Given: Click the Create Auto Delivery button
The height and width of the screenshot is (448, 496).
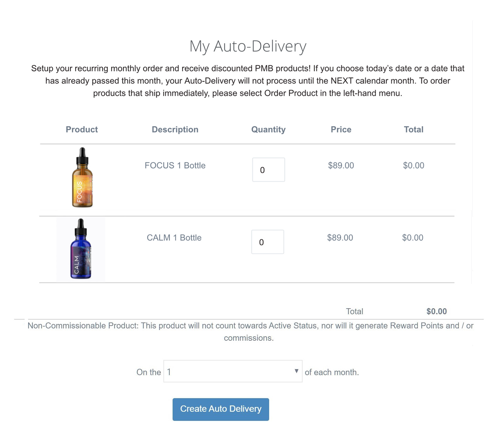Looking at the screenshot, I should (221, 409).
